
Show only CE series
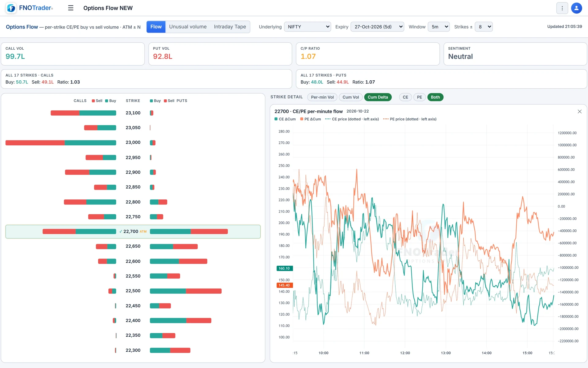pos(405,97)
